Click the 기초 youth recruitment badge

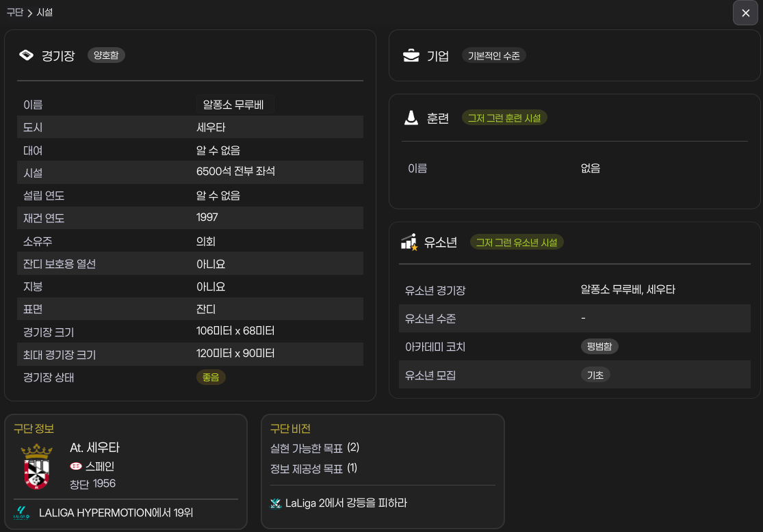595,375
